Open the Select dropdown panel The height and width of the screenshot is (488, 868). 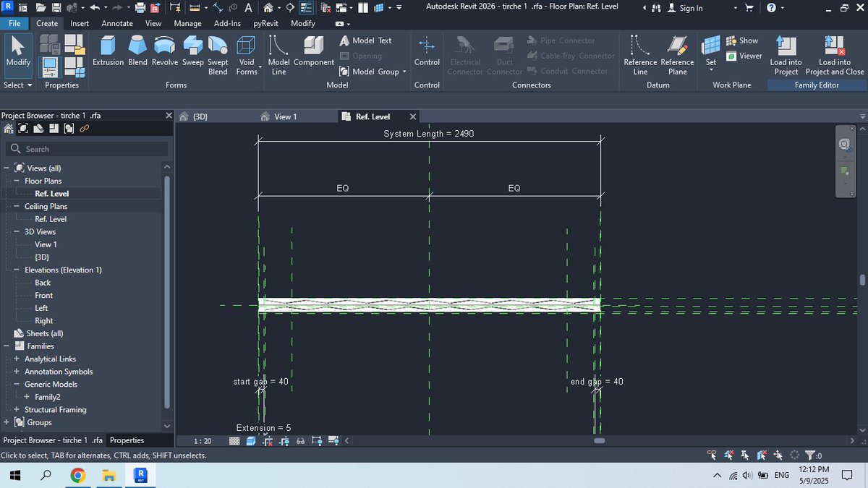[x=18, y=85]
